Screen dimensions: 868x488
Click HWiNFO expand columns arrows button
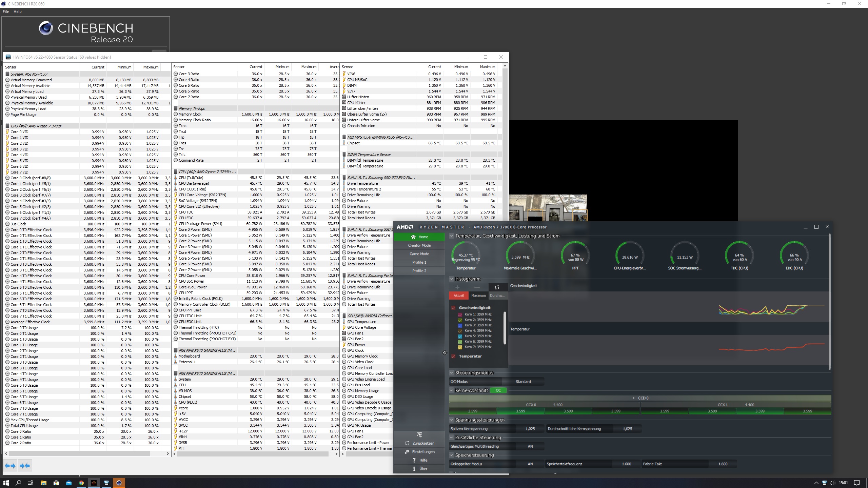[x=11, y=466]
